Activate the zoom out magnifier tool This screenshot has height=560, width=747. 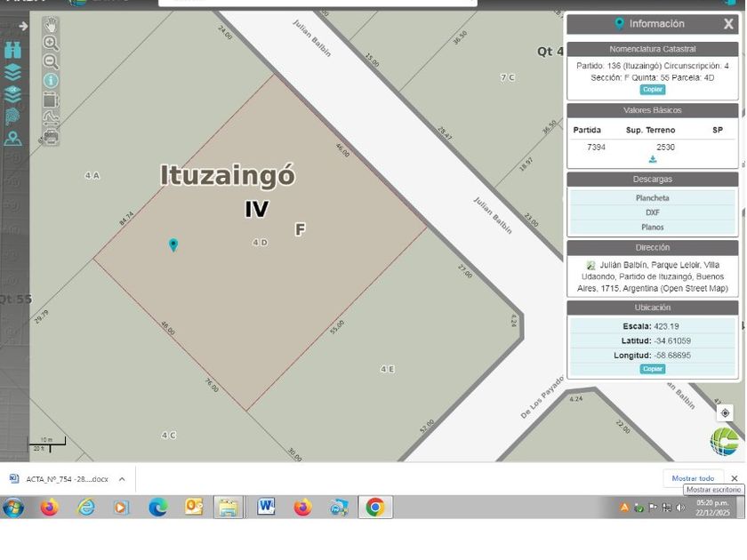coord(51,61)
